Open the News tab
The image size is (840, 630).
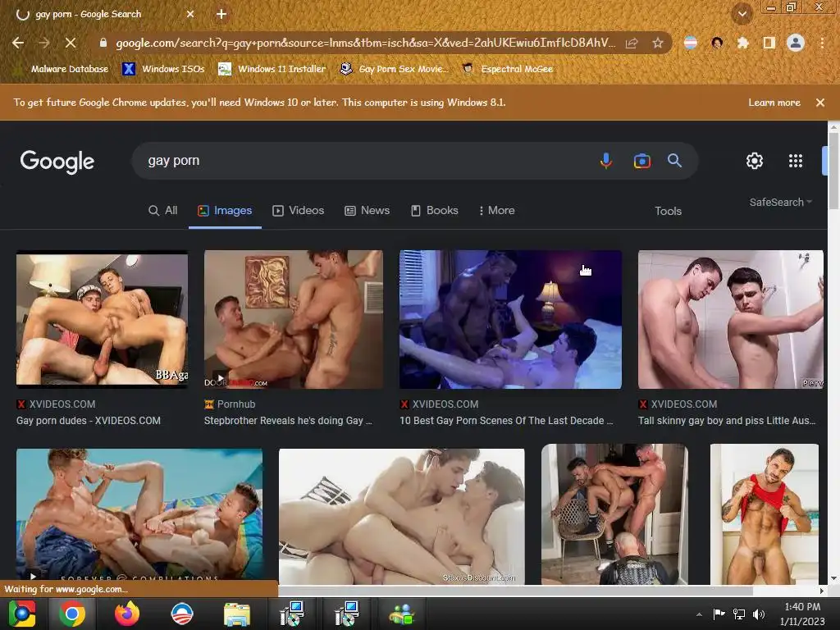[367, 211]
